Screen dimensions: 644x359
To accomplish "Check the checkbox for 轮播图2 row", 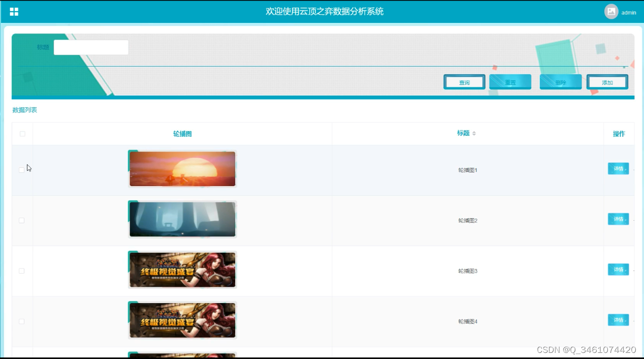I will click(x=22, y=220).
